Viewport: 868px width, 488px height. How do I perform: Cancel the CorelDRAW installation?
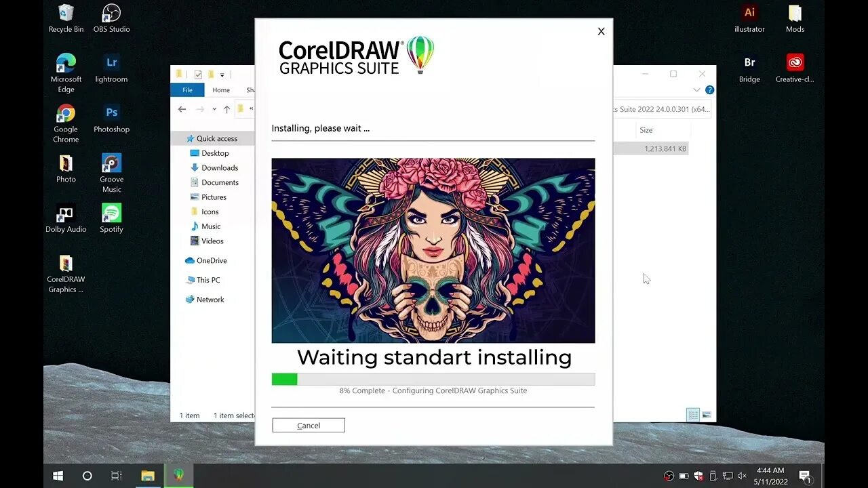tap(309, 425)
